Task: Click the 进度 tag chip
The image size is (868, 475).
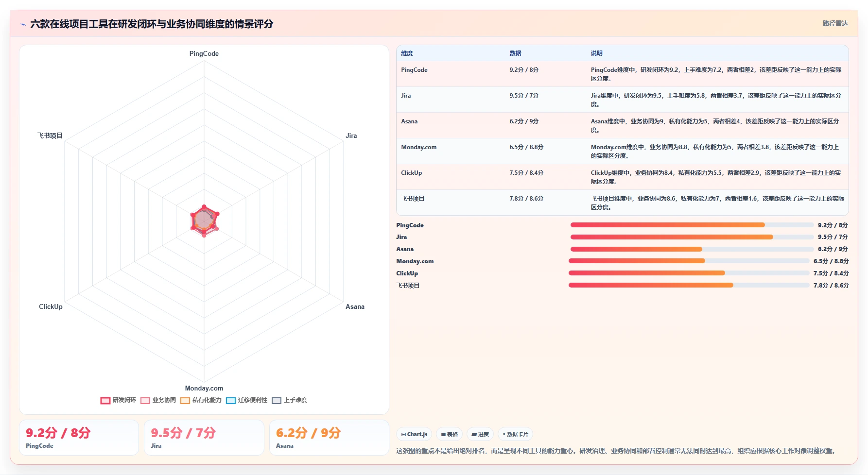Action: [x=480, y=434]
